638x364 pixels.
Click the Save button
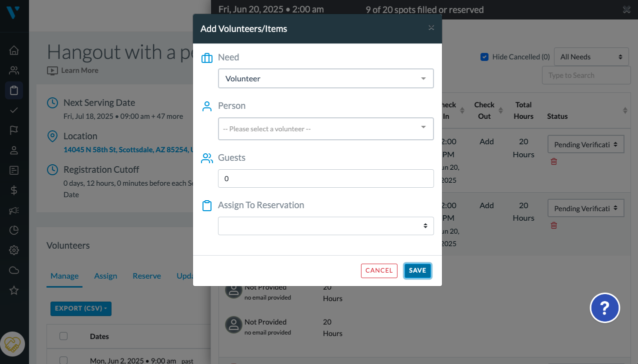[x=417, y=271]
